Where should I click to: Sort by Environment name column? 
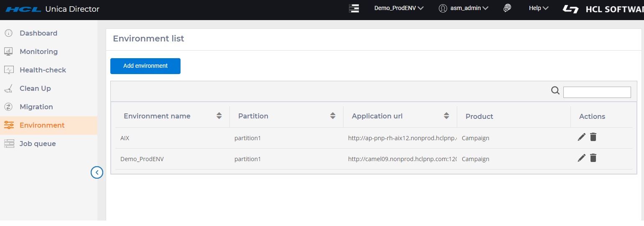tap(219, 116)
